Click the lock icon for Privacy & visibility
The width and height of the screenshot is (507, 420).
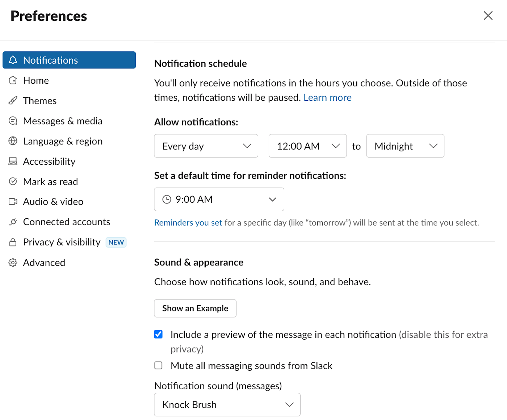point(13,242)
